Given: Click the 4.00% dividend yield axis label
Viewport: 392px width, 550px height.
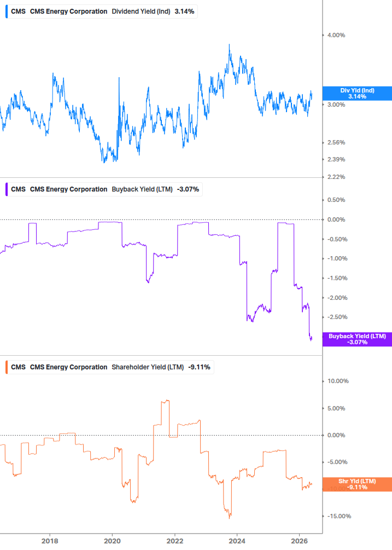Looking at the screenshot, I should (336, 35).
